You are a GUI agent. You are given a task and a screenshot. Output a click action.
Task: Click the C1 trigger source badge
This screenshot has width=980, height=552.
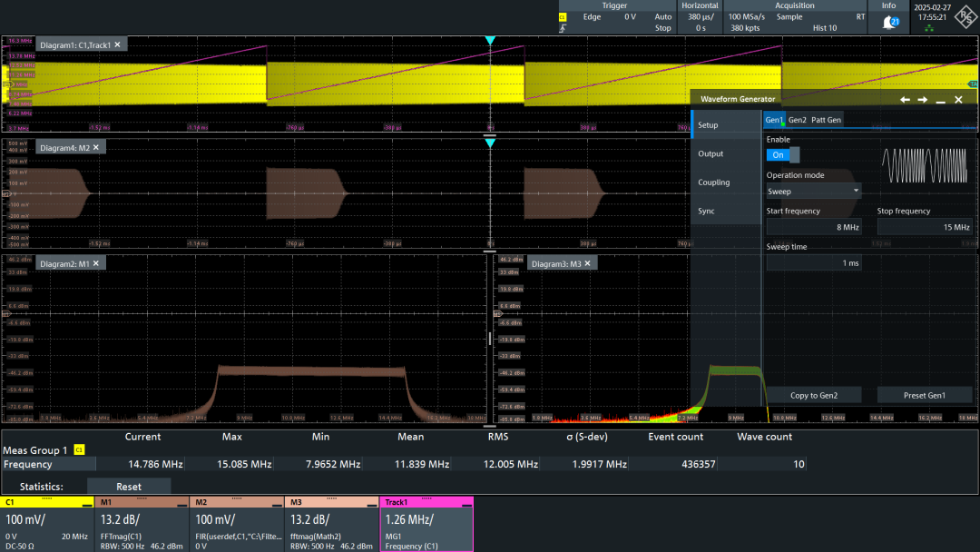coord(563,17)
